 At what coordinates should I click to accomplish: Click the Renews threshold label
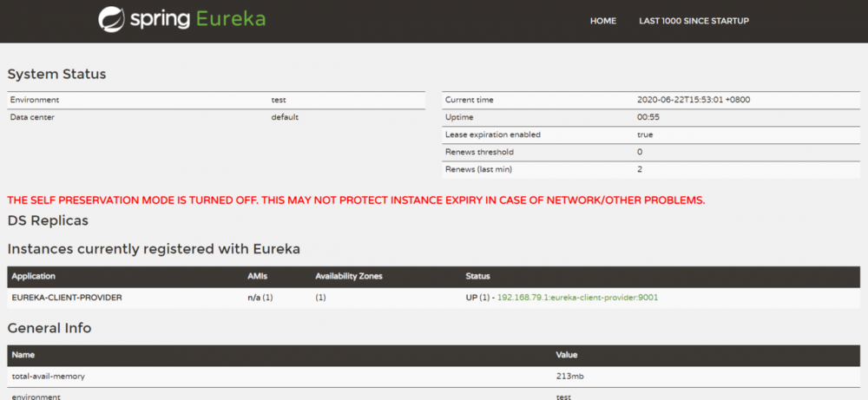click(x=479, y=152)
